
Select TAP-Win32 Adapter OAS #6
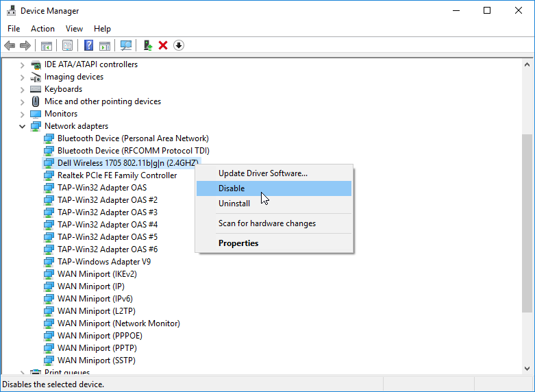coord(108,249)
